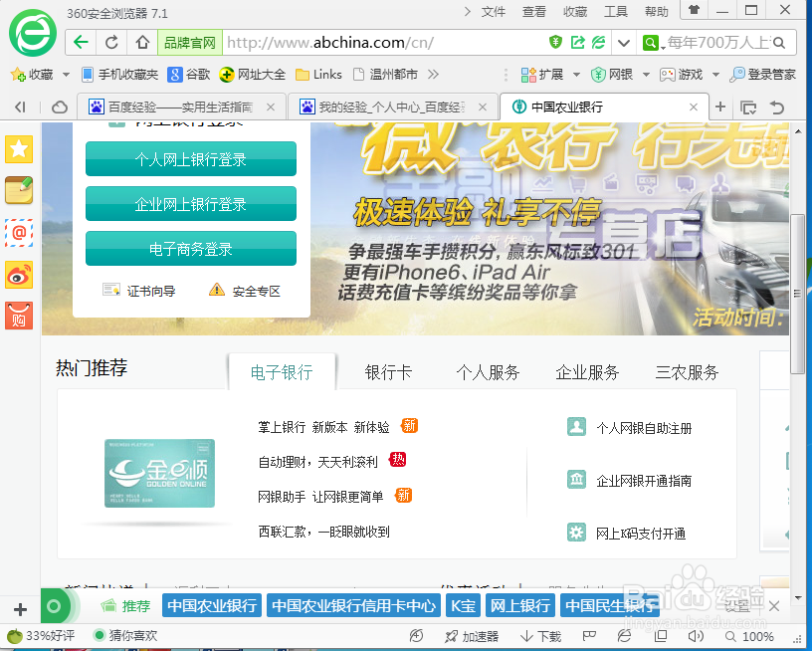The height and width of the screenshot is (651, 812).
Task: Select the 企业服务 tab
Action: (x=588, y=372)
